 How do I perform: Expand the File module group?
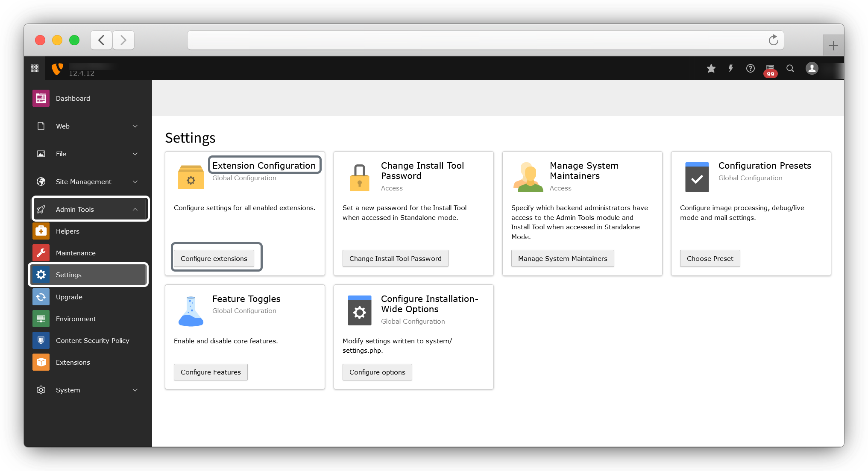(x=88, y=154)
